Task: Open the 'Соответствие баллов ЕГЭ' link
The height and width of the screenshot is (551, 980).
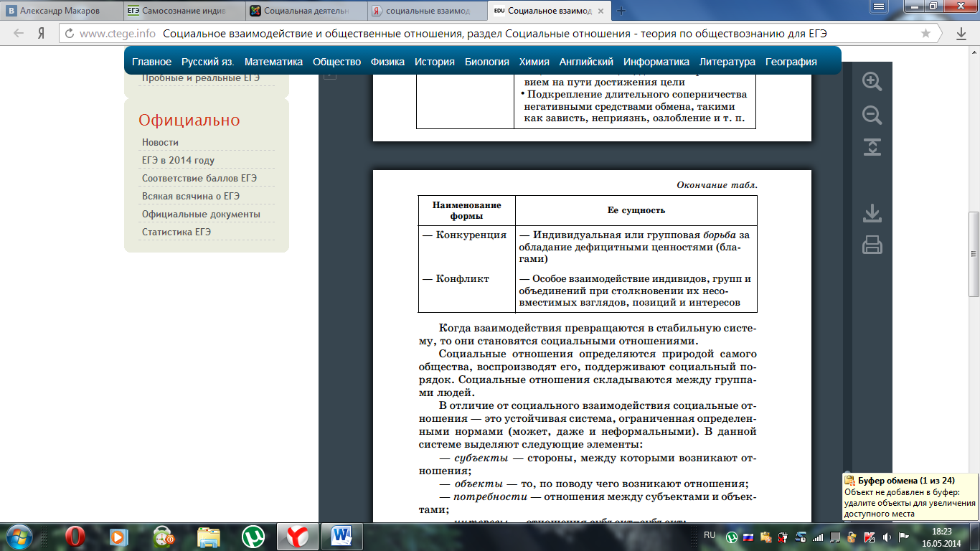Action: (199, 178)
